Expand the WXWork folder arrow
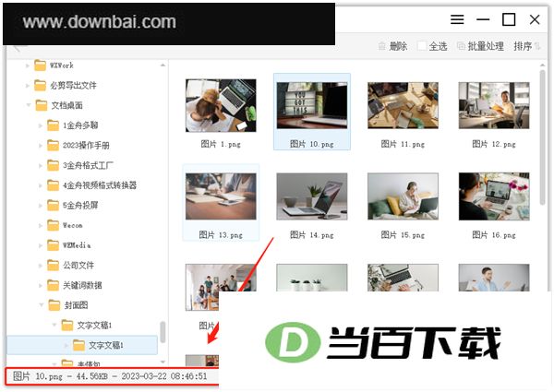 click(27, 65)
